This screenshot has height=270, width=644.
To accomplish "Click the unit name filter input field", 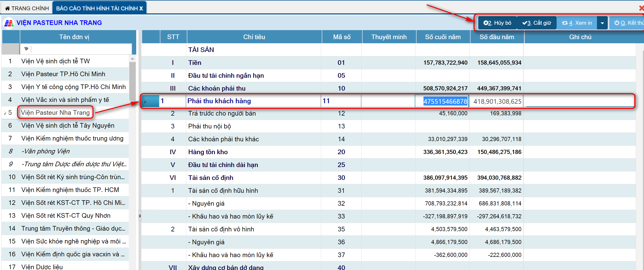I will [x=81, y=49].
